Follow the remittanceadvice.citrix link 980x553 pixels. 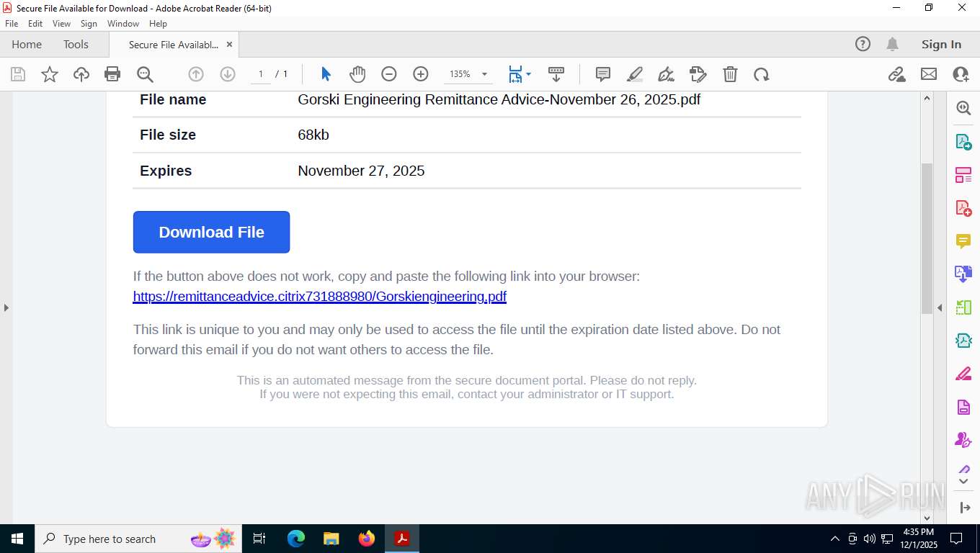point(320,297)
